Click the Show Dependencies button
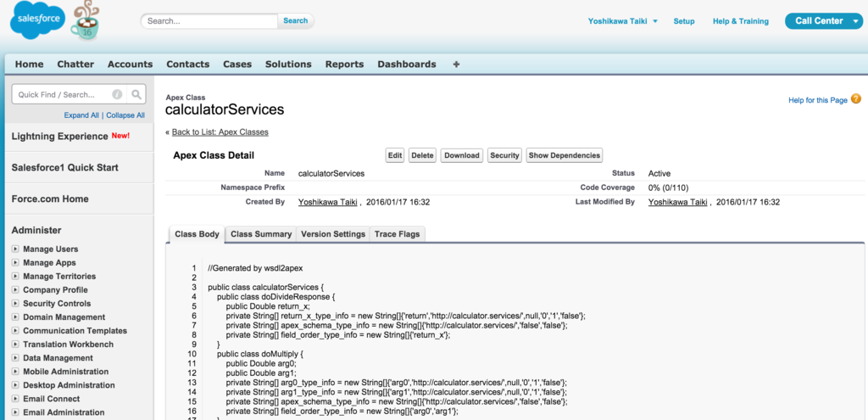This screenshot has width=868, height=420. [x=564, y=155]
